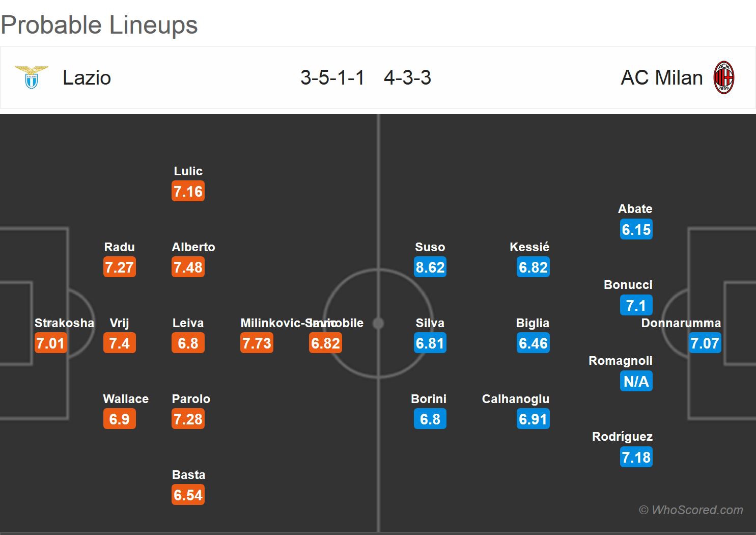Viewport: 756px width, 535px height.
Task: Click the Kessié player name
Action: point(529,247)
